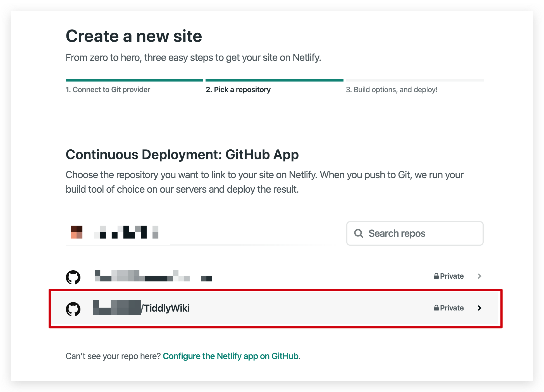544x392 pixels.
Task: Select step 2 Pick a repository
Action: (238, 90)
